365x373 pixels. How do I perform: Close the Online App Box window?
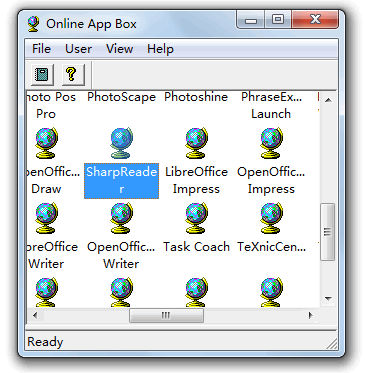click(x=315, y=20)
